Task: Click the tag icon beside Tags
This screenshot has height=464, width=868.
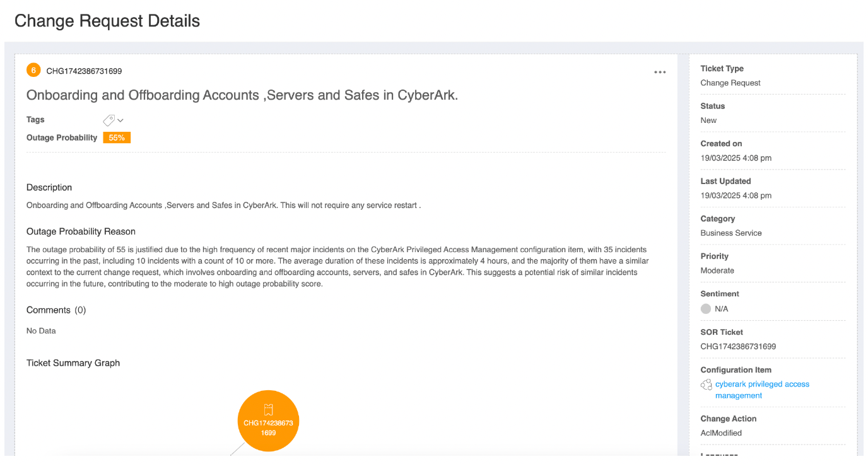Action: click(x=108, y=120)
